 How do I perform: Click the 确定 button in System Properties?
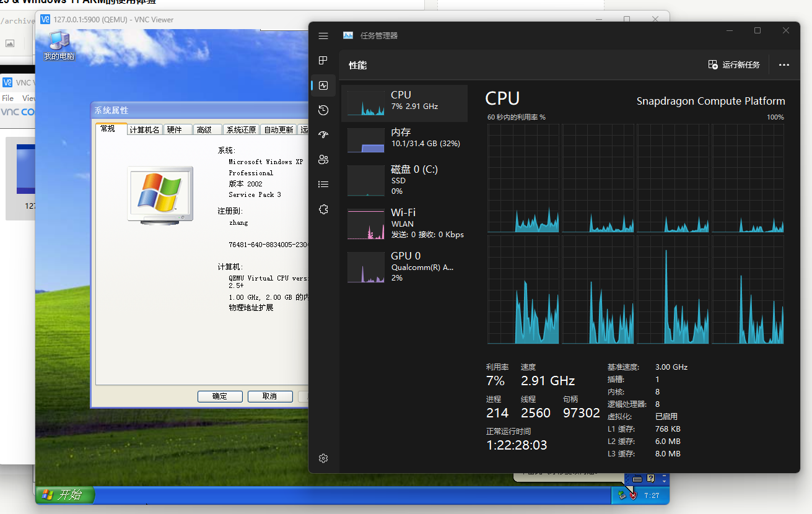[x=220, y=396]
